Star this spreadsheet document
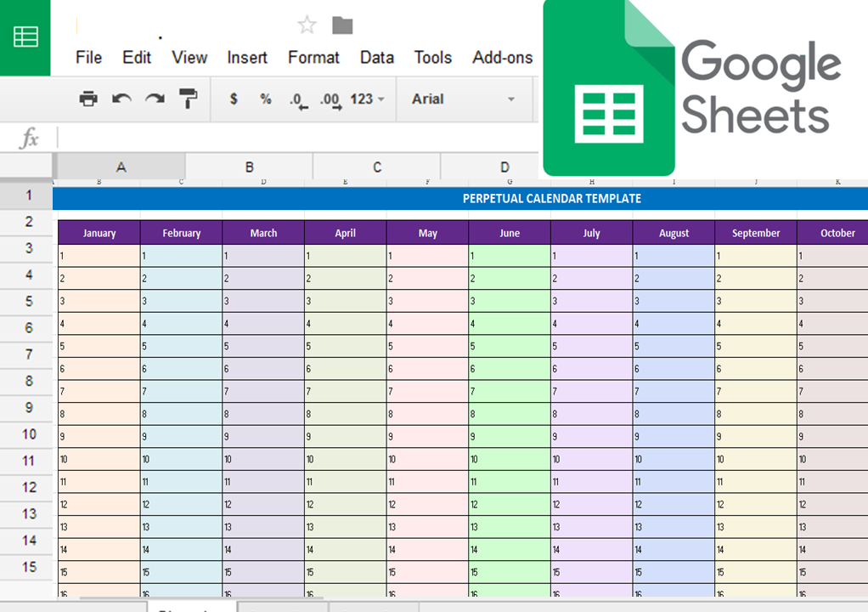Viewport: 868px width, 612px height. [x=307, y=25]
